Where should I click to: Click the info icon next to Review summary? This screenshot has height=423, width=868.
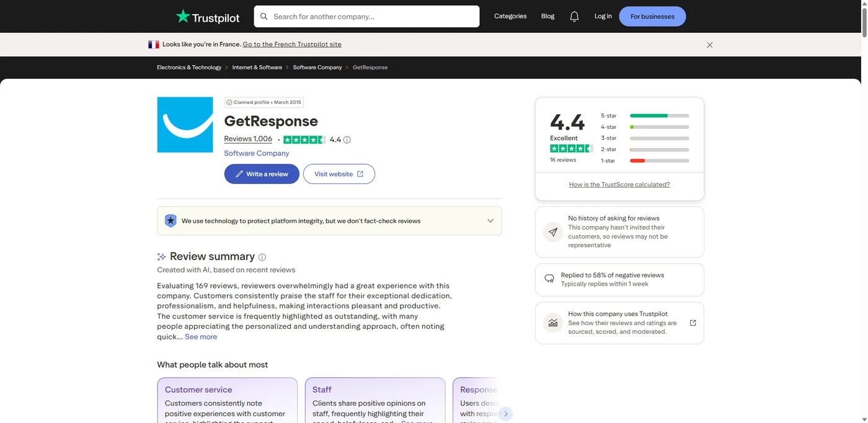pos(262,257)
